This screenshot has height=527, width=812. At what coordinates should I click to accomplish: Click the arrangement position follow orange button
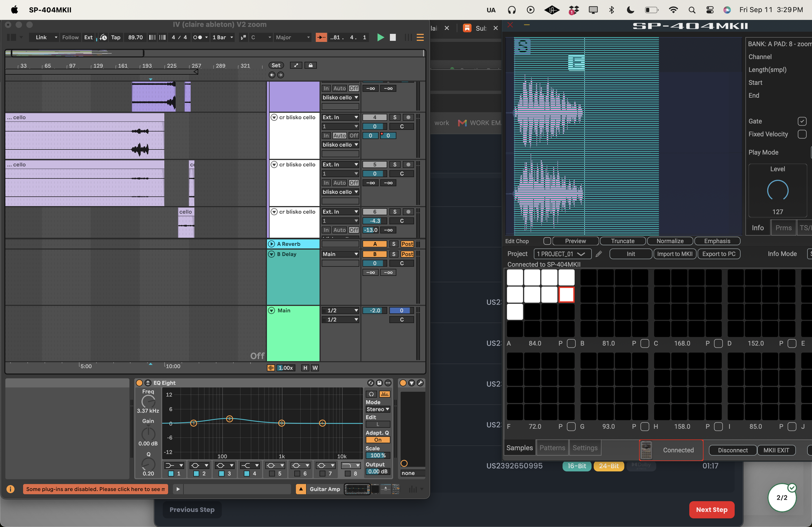tap(321, 38)
